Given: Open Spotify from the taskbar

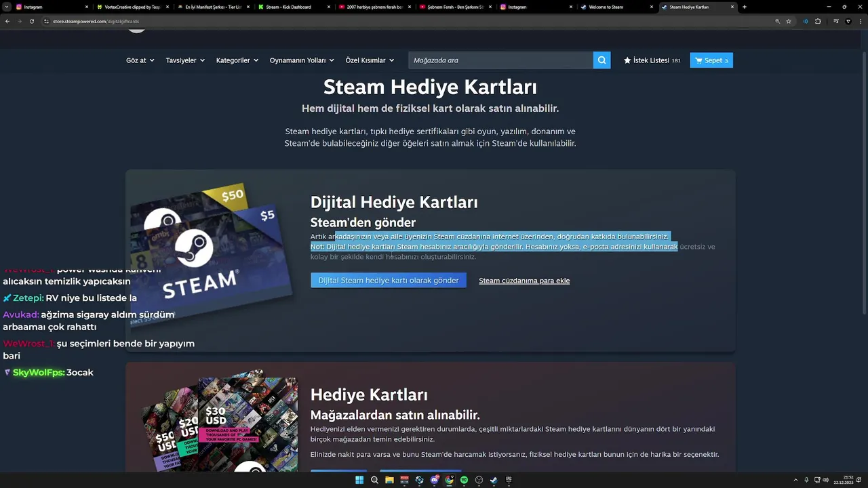Looking at the screenshot, I should 464,480.
